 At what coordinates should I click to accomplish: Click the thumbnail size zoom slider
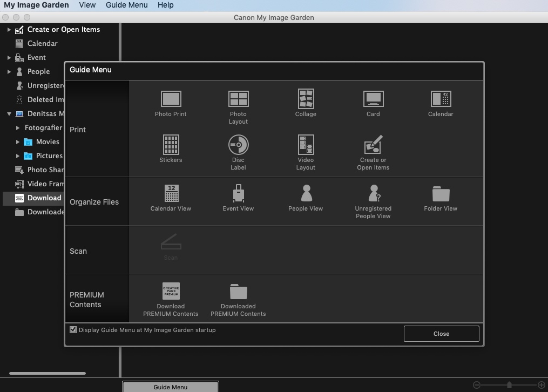(x=509, y=385)
